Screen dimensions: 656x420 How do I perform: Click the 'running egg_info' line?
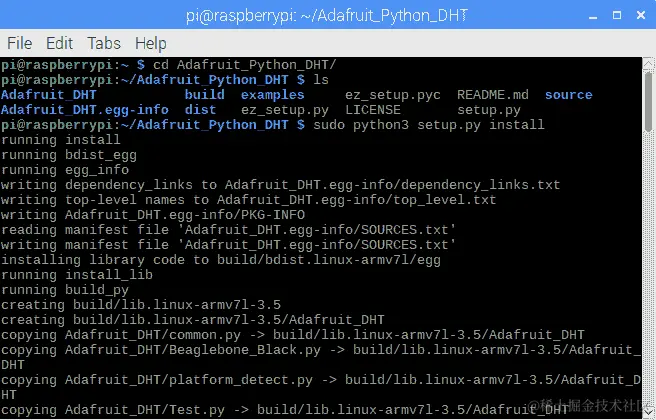pyautogui.click(x=65, y=170)
